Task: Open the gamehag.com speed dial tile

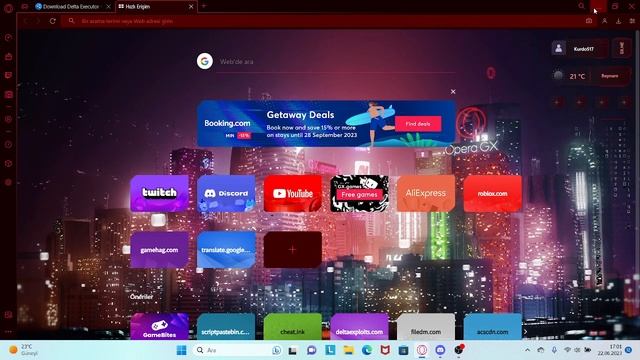Action: [x=160, y=250]
